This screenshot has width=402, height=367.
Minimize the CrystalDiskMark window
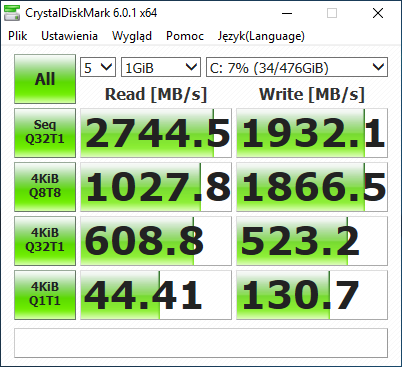click(x=287, y=13)
